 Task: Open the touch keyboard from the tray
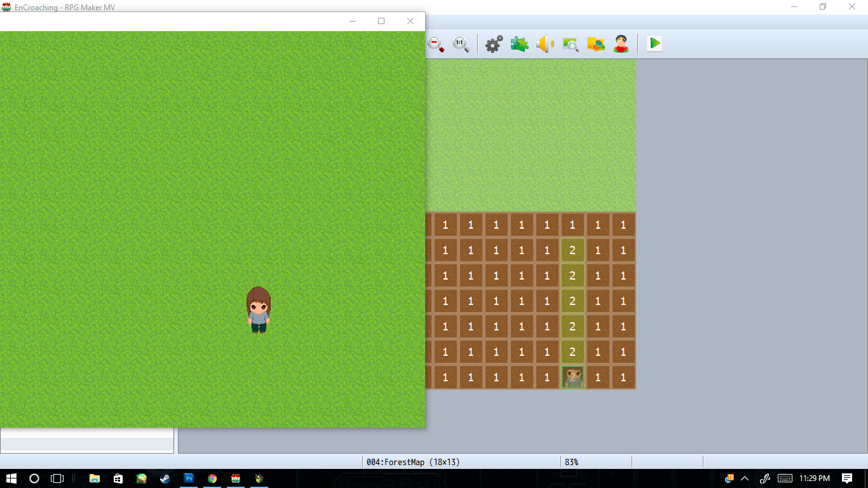click(x=785, y=478)
